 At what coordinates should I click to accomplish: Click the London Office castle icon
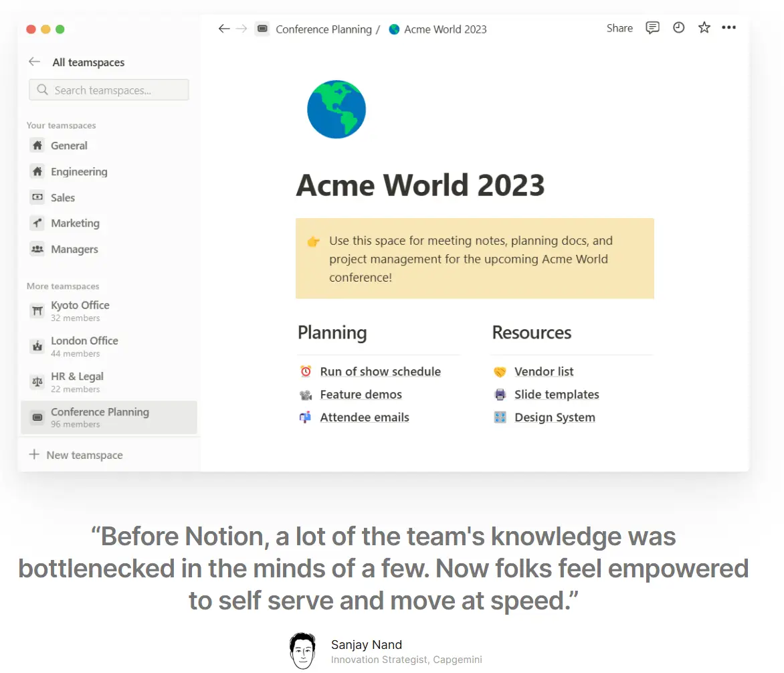coord(37,346)
